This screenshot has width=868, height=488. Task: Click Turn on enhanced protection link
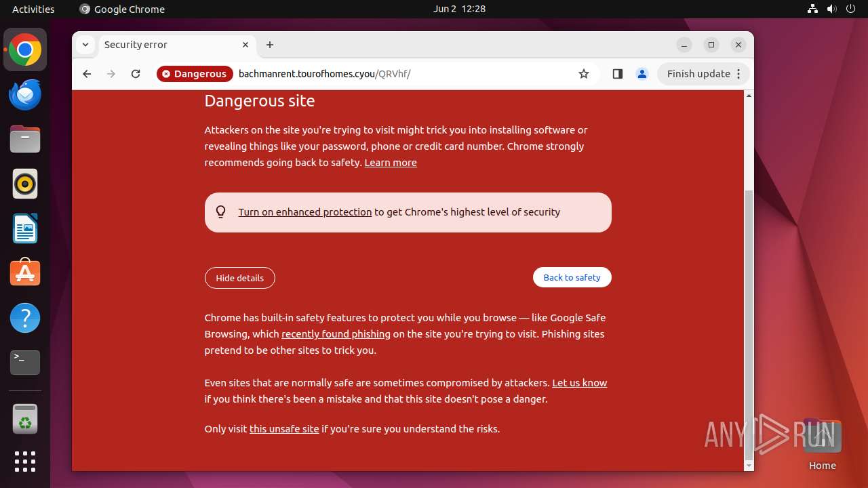pos(305,212)
